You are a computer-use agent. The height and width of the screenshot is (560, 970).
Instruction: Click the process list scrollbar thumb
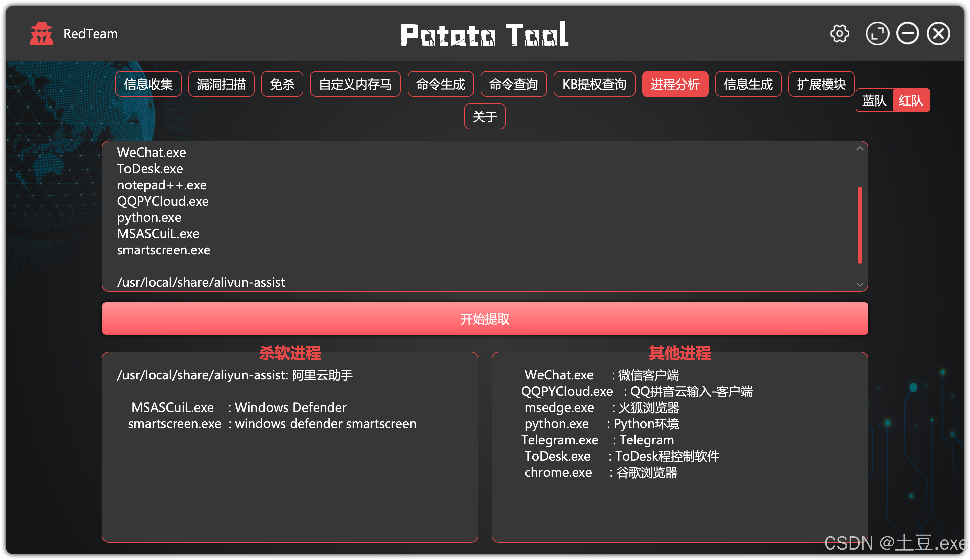click(860, 225)
